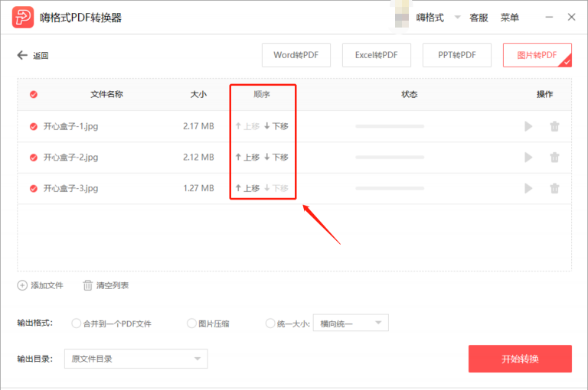The image size is (588, 390).
Task: Uncheck the 开心盒子-1.jpg file checkbox
Action: tap(34, 127)
